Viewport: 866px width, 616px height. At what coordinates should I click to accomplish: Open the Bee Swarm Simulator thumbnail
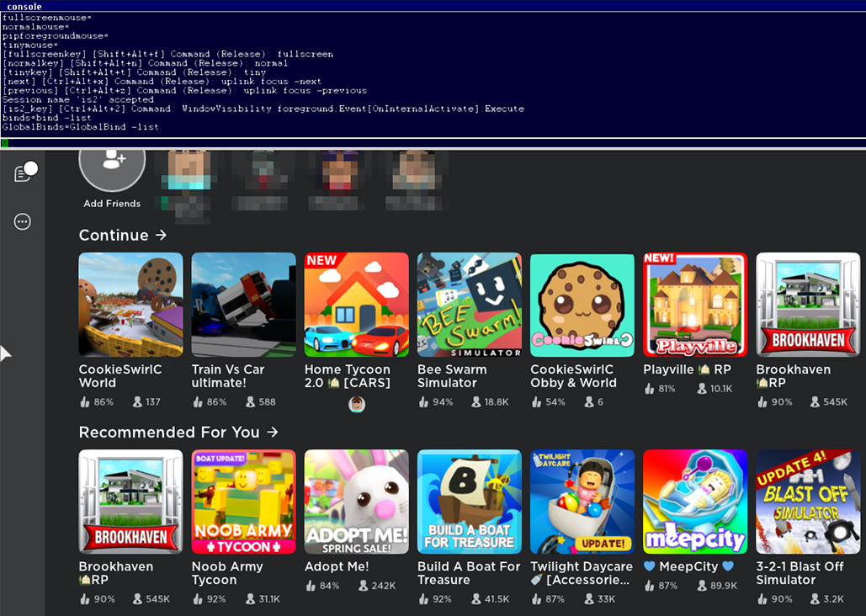click(470, 305)
